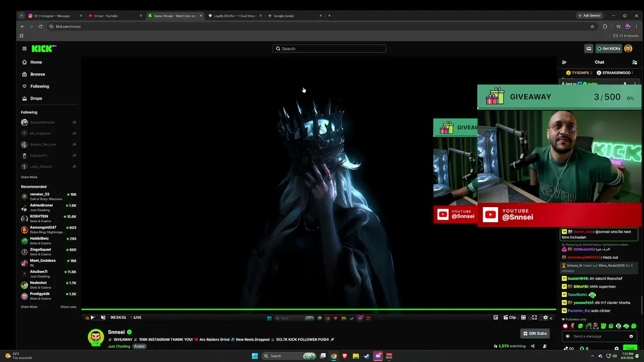
Task: Collapse the chat panel with arrow icon
Action: coord(564,62)
